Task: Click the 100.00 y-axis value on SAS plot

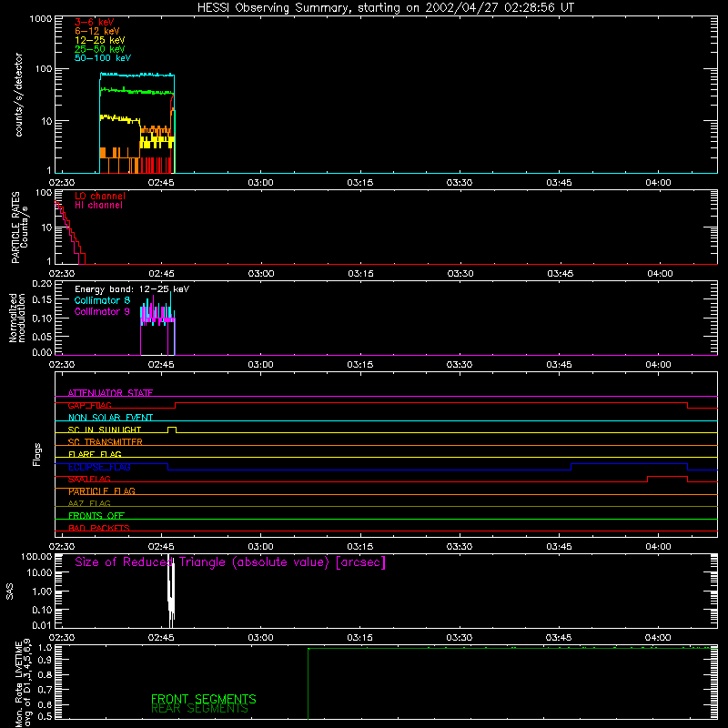Action: coord(36,557)
